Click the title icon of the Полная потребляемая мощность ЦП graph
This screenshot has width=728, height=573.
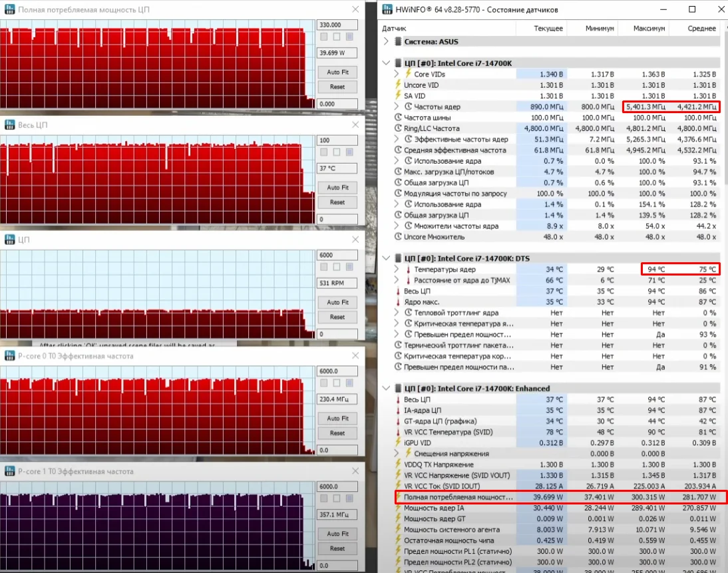pos(10,9)
